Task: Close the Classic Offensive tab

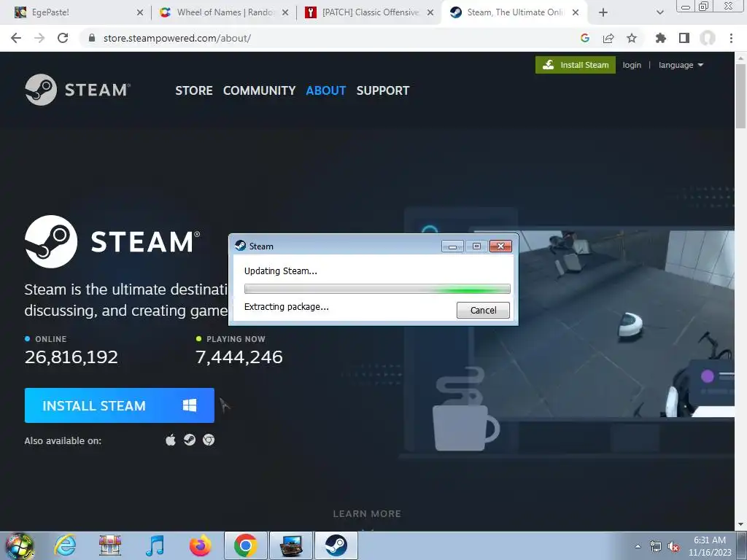Action: pos(430,12)
